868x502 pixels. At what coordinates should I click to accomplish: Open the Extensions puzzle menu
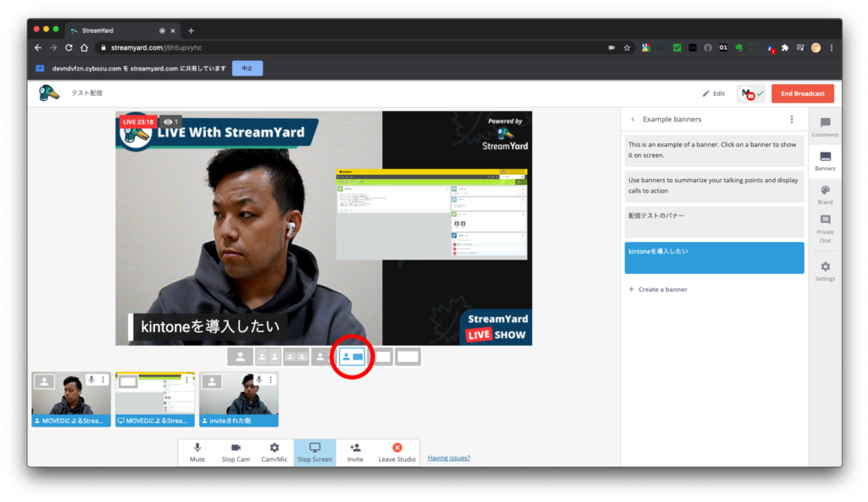(785, 47)
